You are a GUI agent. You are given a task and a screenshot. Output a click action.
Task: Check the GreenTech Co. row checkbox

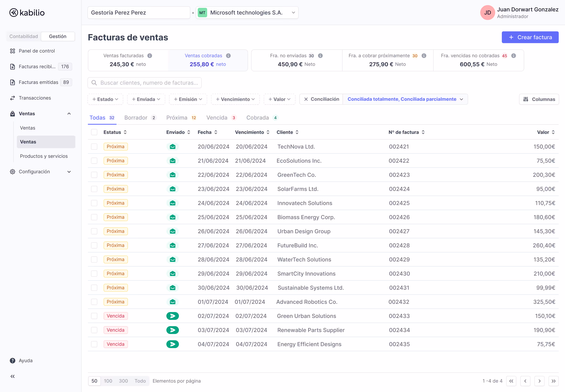click(94, 175)
